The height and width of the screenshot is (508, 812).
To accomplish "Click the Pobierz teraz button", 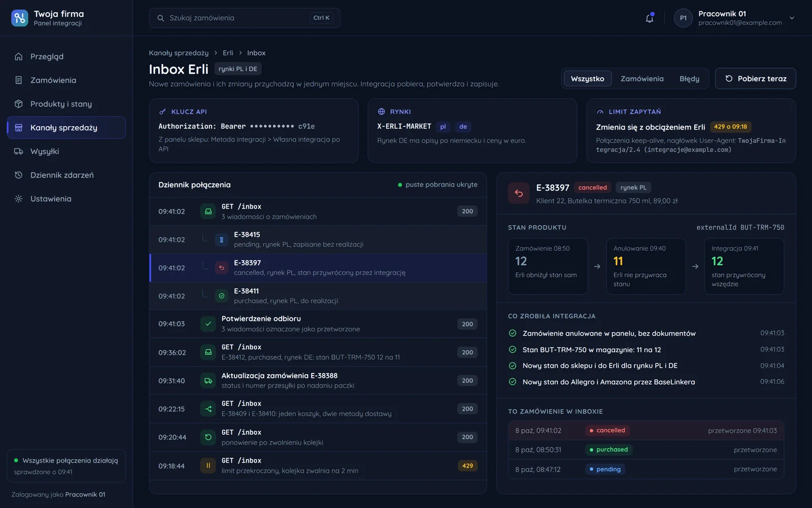I will [x=755, y=79].
